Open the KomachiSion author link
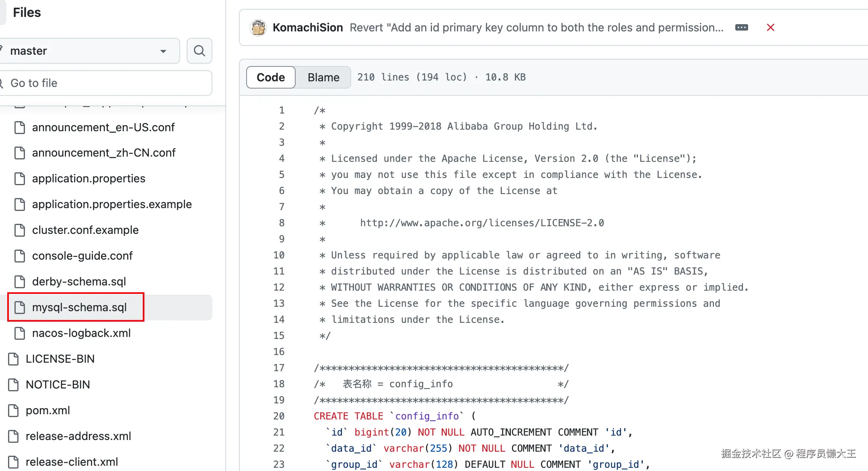 308,27
